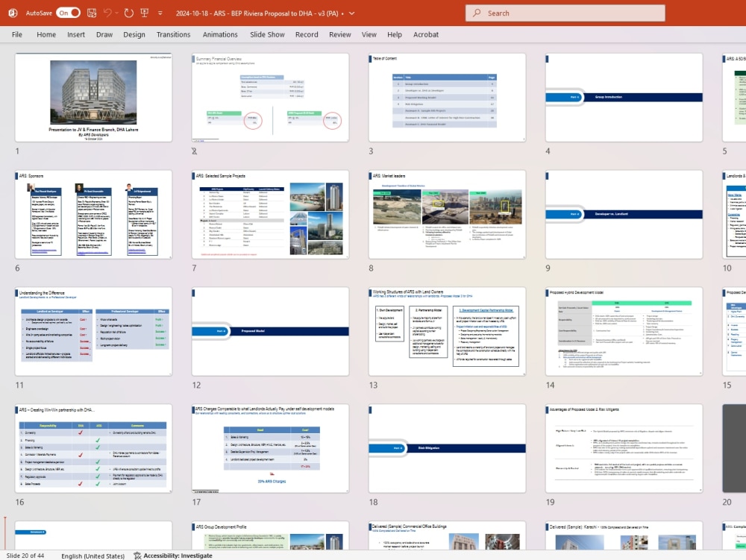Click the PowerPoint app logo icon
The height and width of the screenshot is (560, 746).
point(13,13)
